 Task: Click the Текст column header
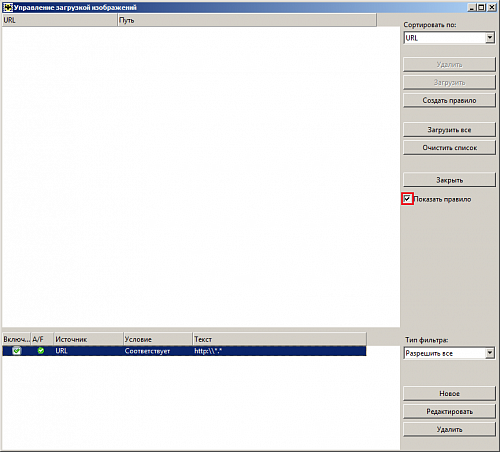(x=279, y=339)
